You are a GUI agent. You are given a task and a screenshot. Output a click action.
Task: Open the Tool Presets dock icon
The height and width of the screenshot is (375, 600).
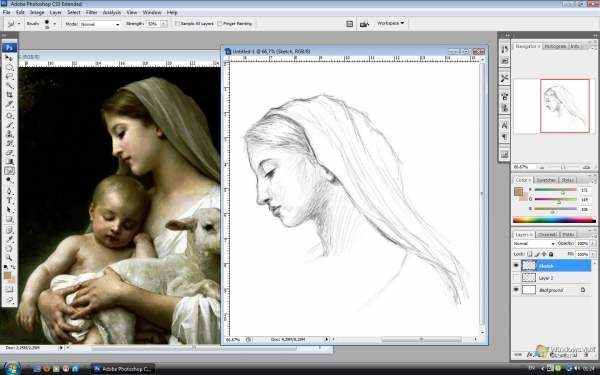504,78
